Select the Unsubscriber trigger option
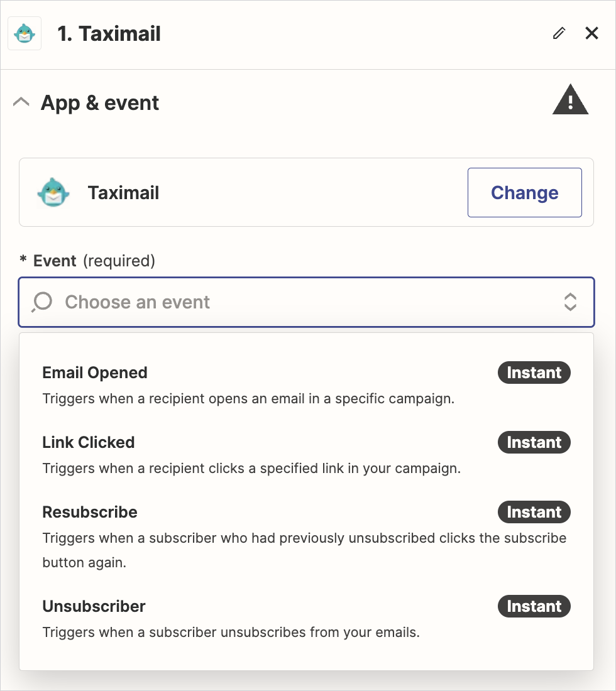The width and height of the screenshot is (616, 691). point(94,606)
